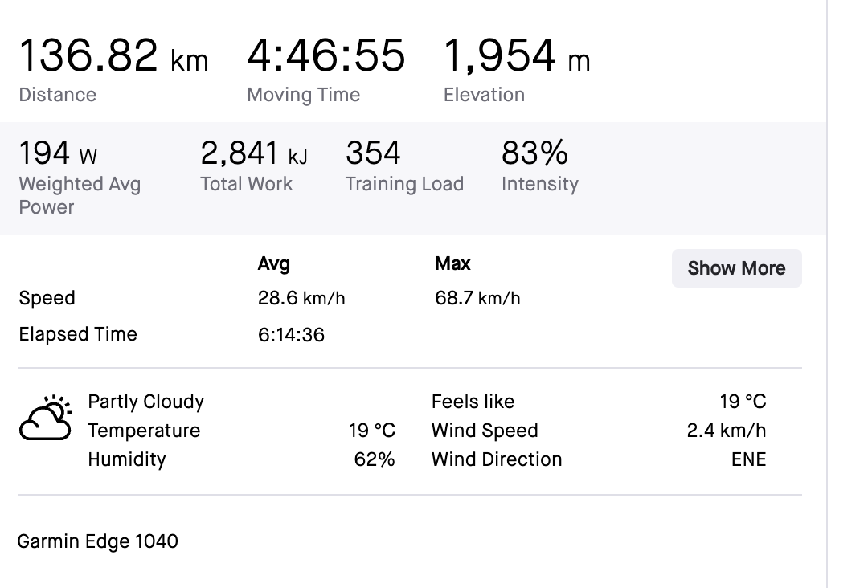Select the 4:46:55 moving time value
Viewport: 868px width, 588px height.
click(x=325, y=56)
